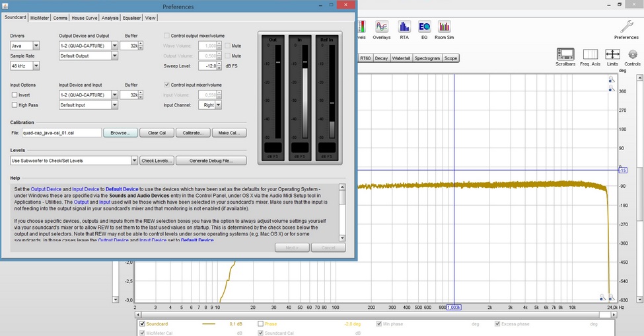Enable the Invert input option
This screenshot has width=644, height=336.
point(15,95)
